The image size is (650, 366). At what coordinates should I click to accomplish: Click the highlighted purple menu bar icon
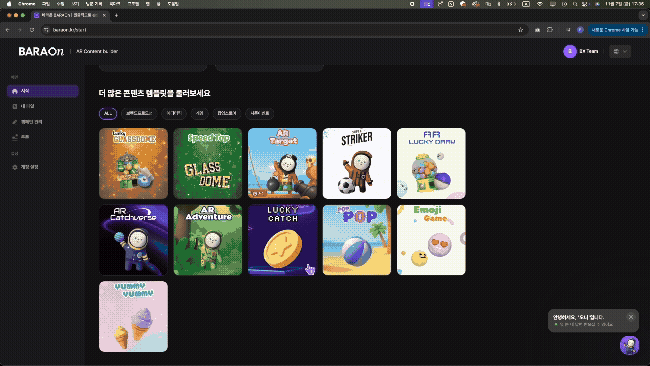click(x=426, y=4)
